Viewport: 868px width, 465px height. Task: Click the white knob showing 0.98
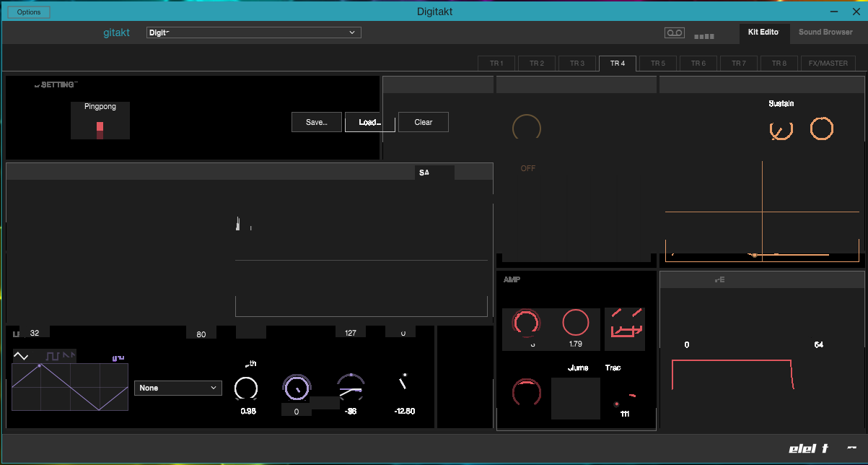[246, 388]
